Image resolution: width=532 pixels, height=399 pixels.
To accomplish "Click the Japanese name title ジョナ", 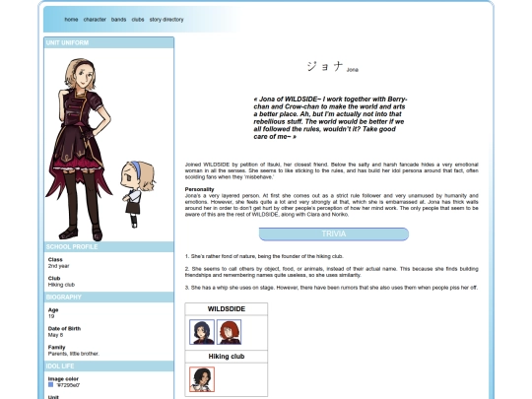I will (325, 66).
